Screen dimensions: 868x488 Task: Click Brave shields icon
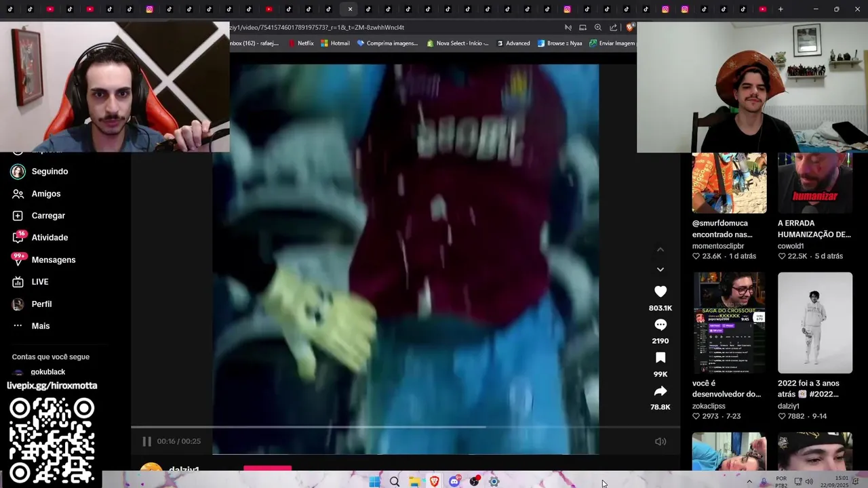click(x=630, y=28)
